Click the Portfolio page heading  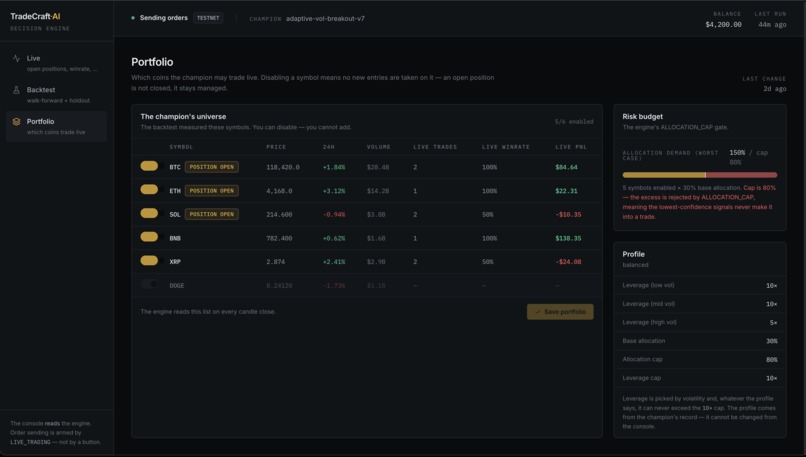pos(152,62)
